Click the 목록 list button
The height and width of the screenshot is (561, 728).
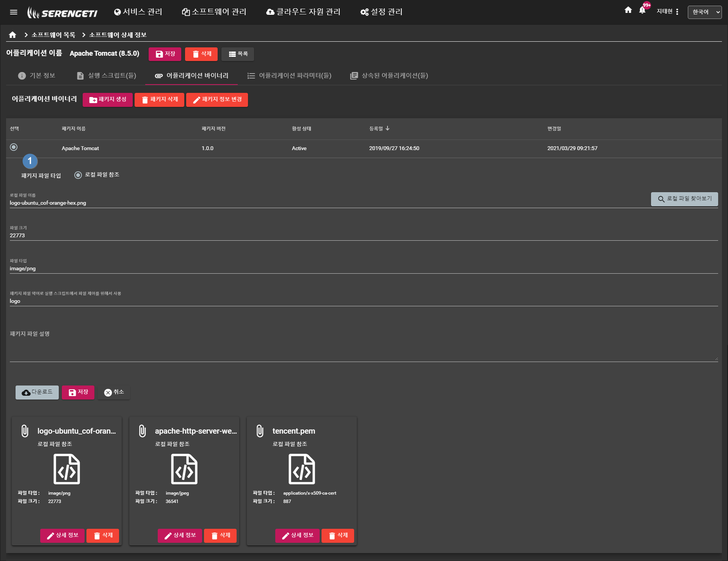coord(238,54)
